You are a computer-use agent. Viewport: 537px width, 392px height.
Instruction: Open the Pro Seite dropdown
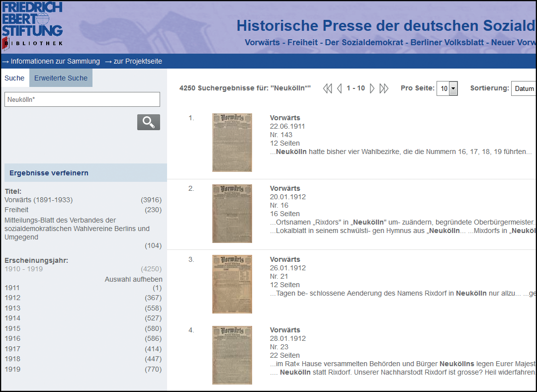(447, 88)
